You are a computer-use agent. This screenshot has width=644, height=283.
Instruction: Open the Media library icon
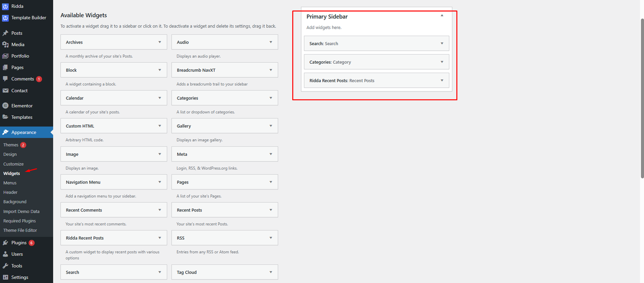click(5, 44)
